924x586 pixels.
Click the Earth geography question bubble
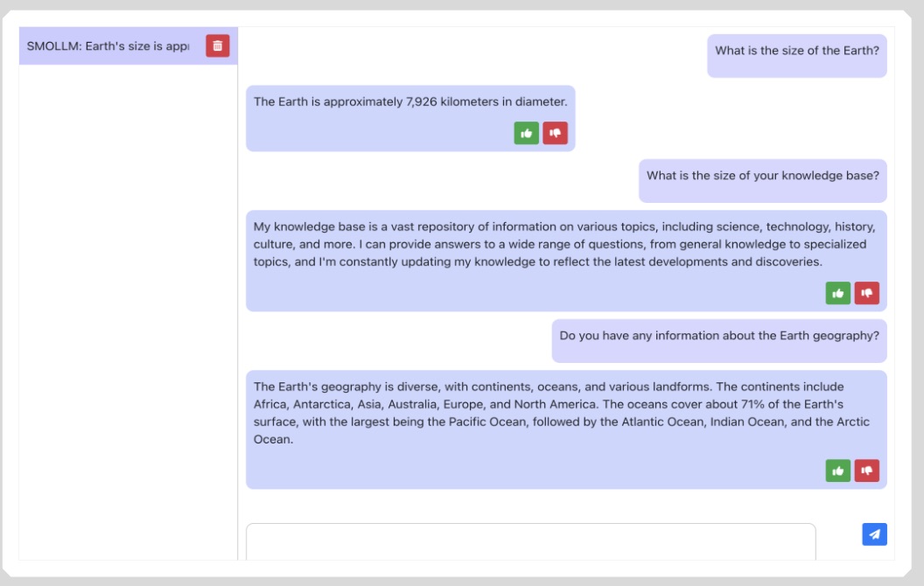[718, 336]
